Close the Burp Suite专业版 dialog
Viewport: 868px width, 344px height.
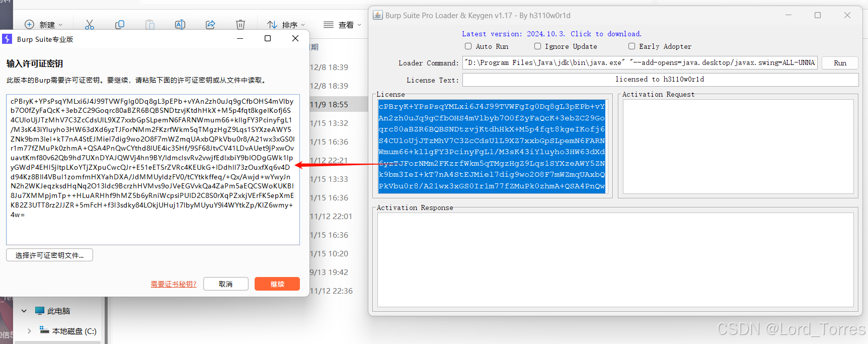pyautogui.click(x=295, y=38)
